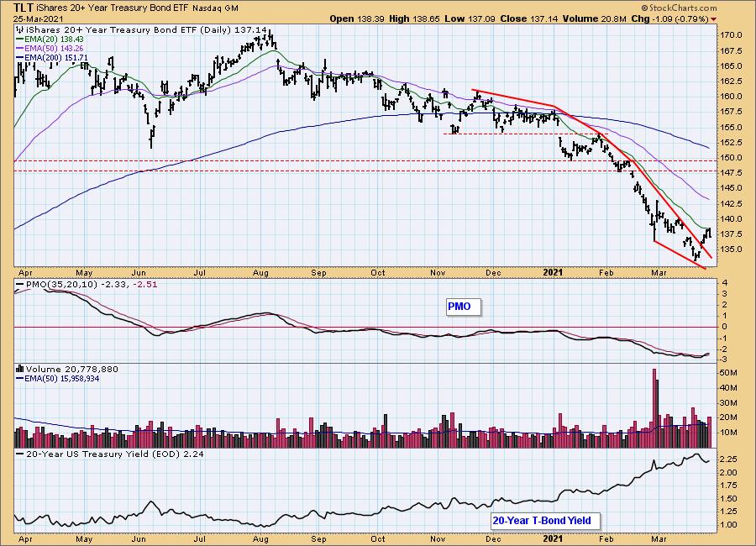The height and width of the screenshot is (546, 756).
Task: Click the 170.0 price axis label
Action: coord(731,35)
